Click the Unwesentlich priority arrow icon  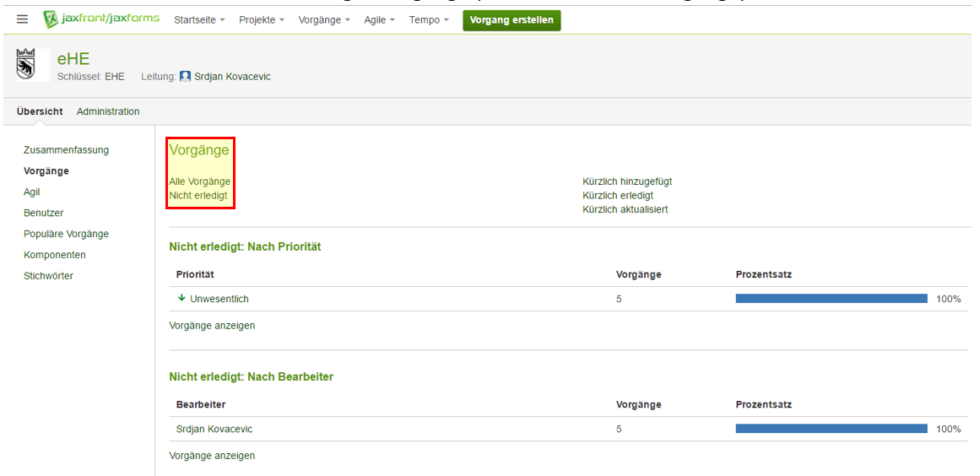pyautogui.click(x=181, y=299)
